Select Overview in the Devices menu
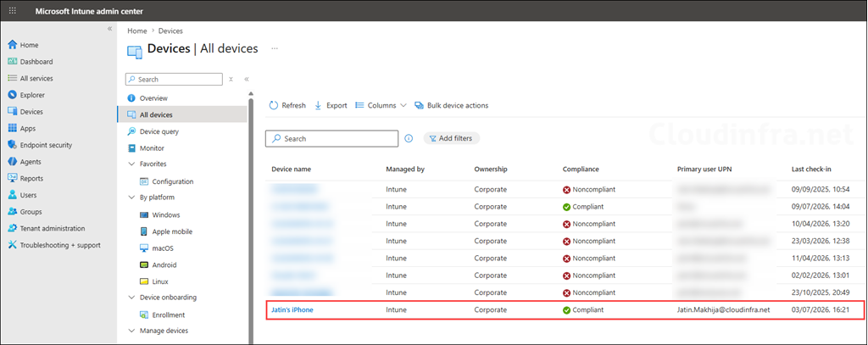Viewport: 868px width, 345px height. coord(153,98)
